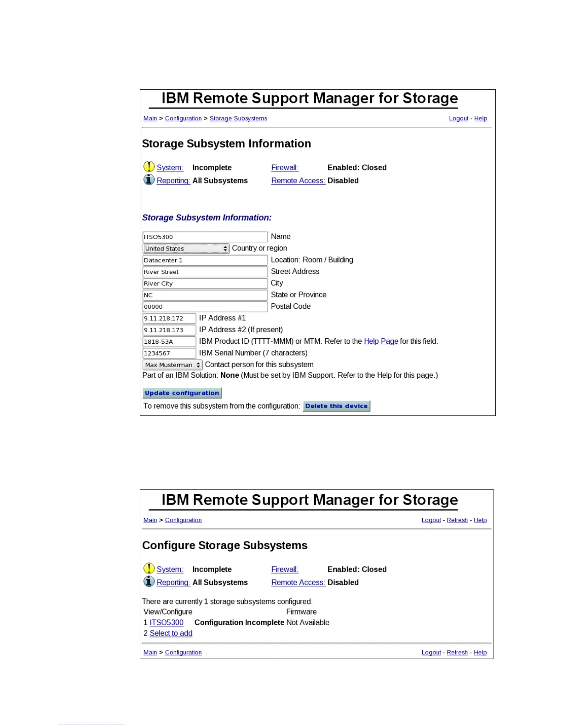Screen dimensions: 563x728
Task: Click the IP Address #1 field
Action: 169,318
